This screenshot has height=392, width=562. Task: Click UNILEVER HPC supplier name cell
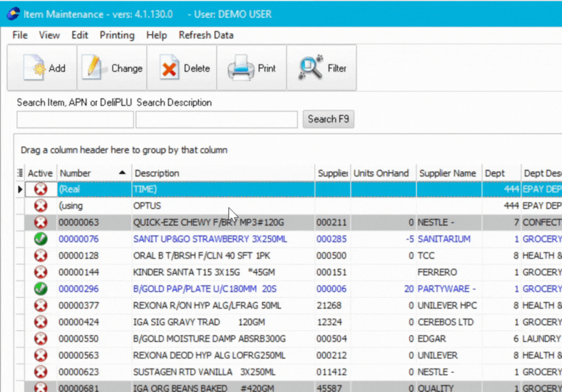(449, 306)
